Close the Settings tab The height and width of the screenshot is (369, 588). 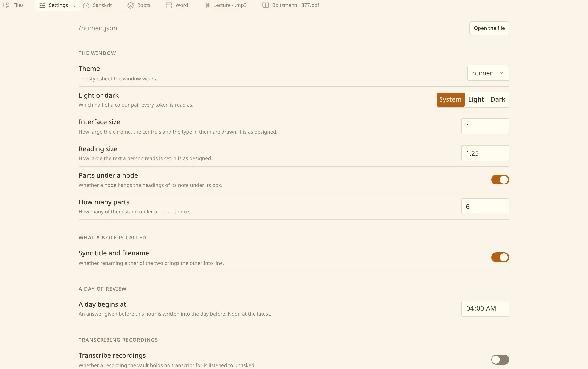click(x=74, y=6)
